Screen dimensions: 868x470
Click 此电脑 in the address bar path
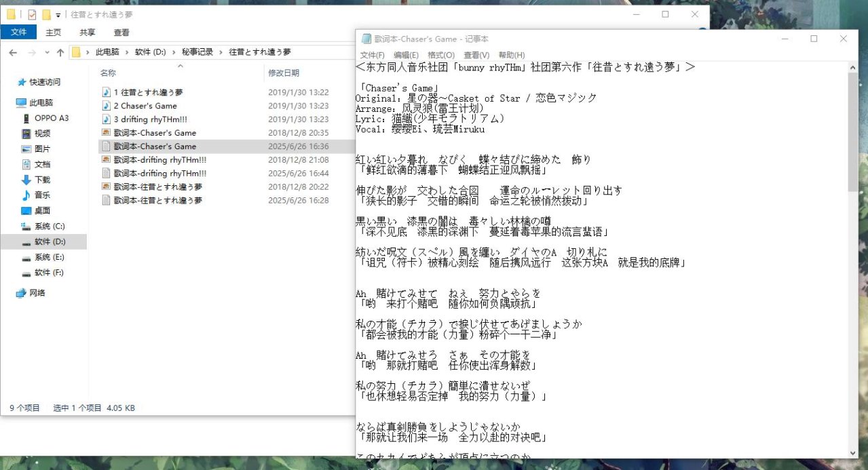[x=107, y=52]
